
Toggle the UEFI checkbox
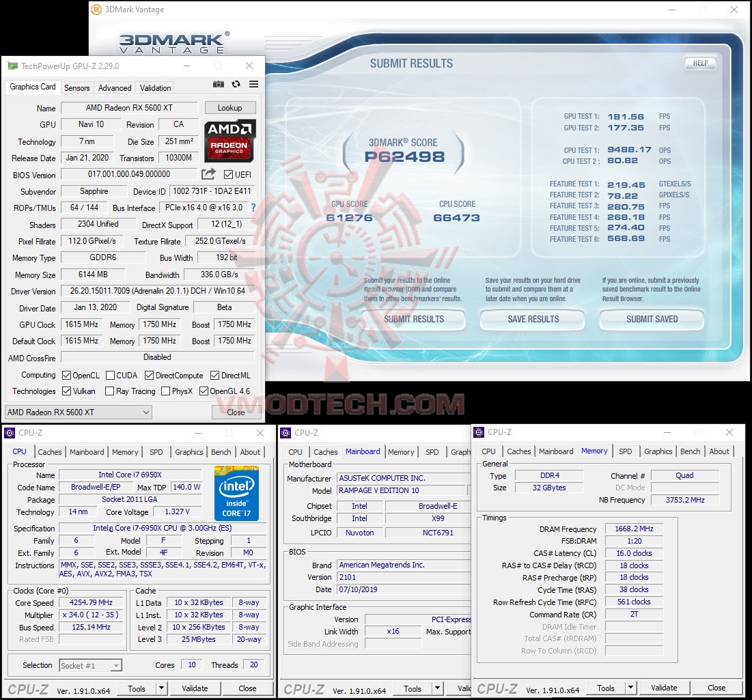(x=228, y=175)
